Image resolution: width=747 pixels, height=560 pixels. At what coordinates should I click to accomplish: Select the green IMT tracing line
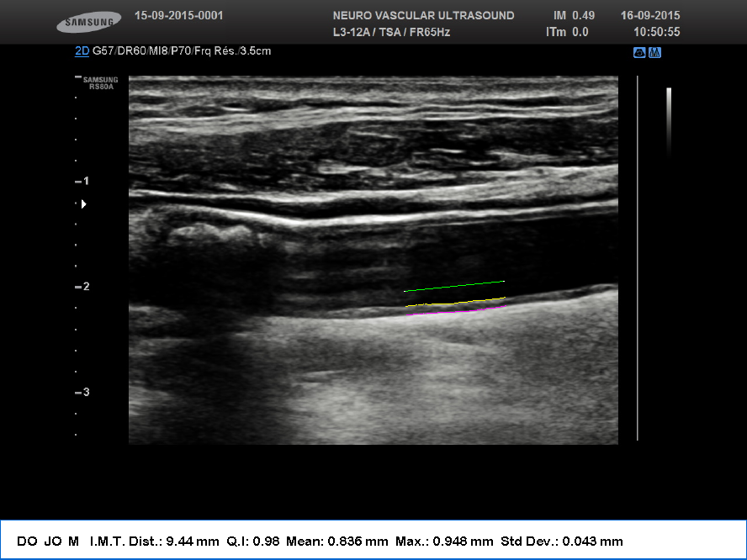(454, 287)
